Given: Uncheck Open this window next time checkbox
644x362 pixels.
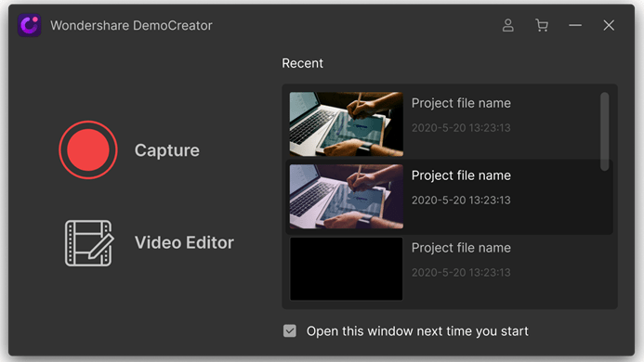Looking at the screenshot, I should 290,330.
